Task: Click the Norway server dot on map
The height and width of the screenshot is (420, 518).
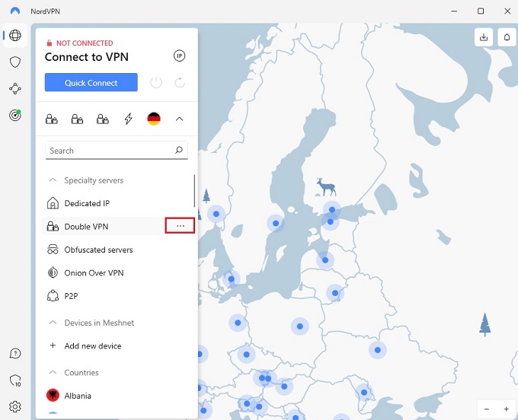Action: tap(216, 214)
